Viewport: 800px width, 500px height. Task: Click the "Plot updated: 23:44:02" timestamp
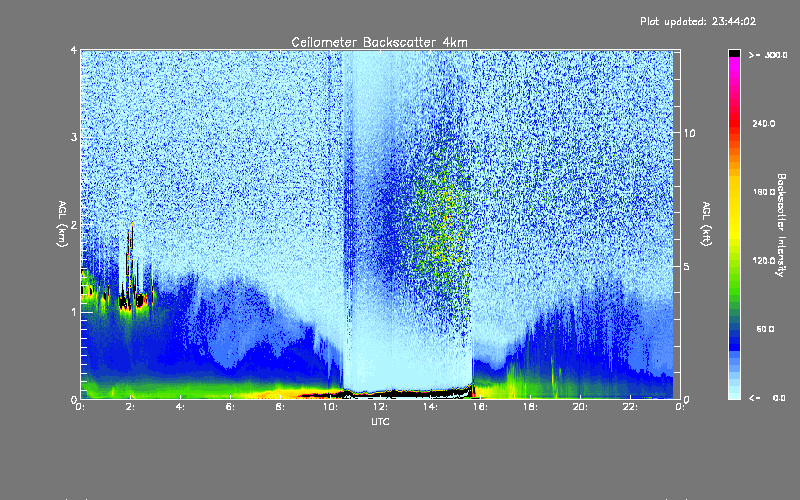(698, 21)
